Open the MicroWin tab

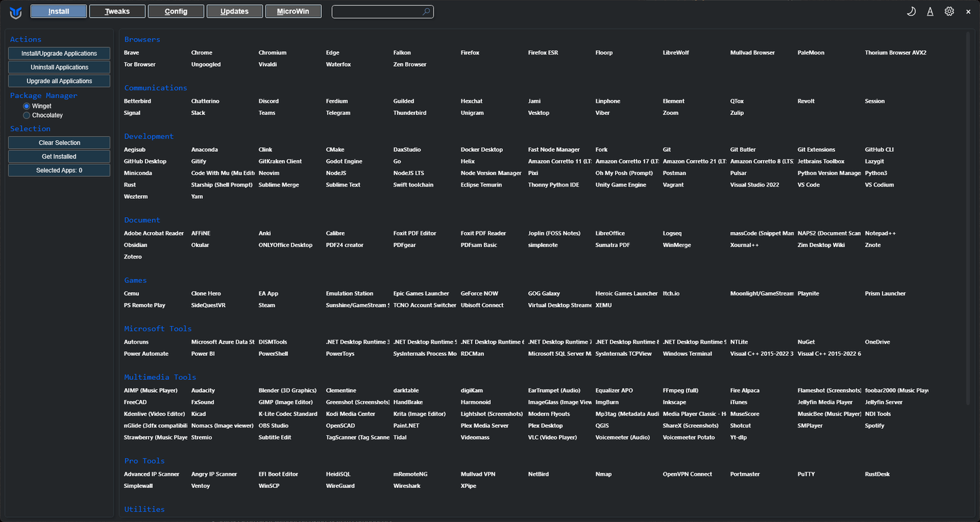pos(293,12)
